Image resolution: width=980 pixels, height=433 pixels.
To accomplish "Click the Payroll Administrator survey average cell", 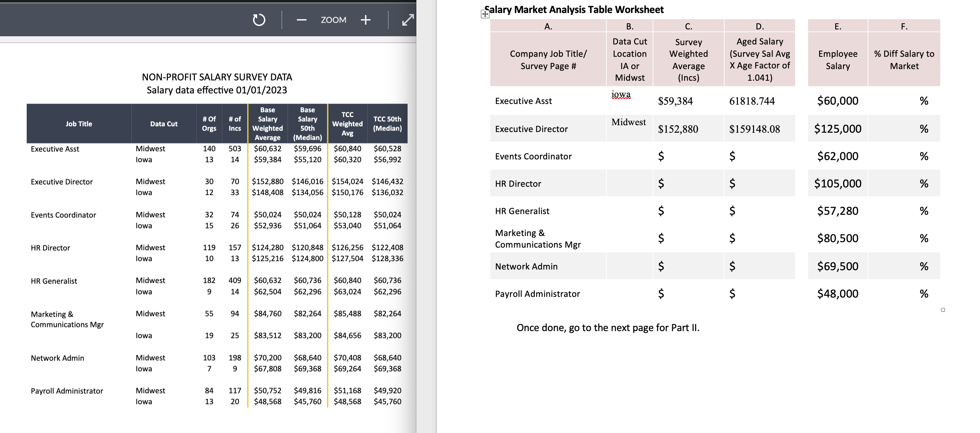I will (x=688, y=293).
